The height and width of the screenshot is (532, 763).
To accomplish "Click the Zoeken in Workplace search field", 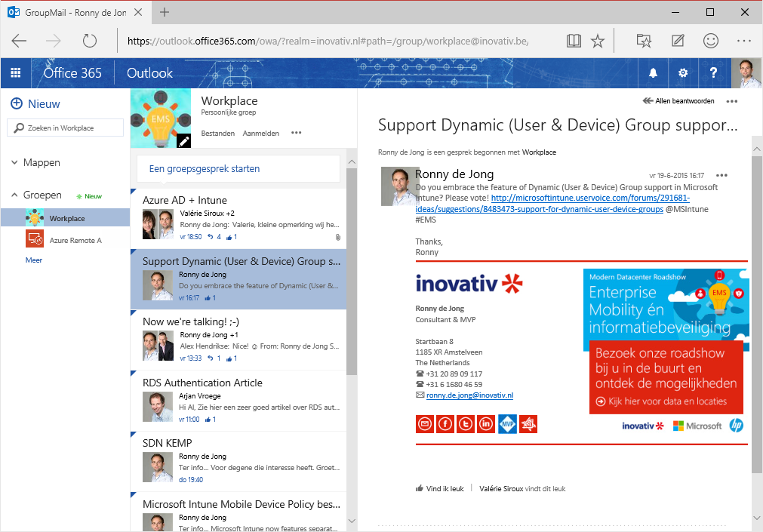I will [x=66, y=128].
